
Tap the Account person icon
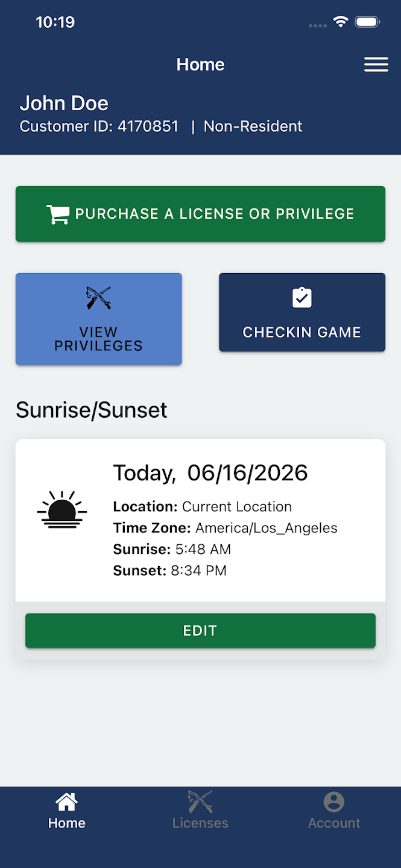[333, 802]
